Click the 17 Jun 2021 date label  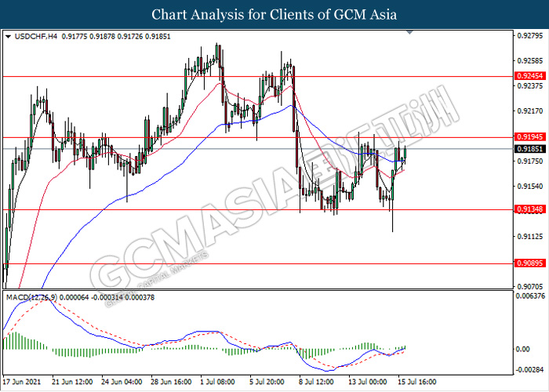(22, 382)
